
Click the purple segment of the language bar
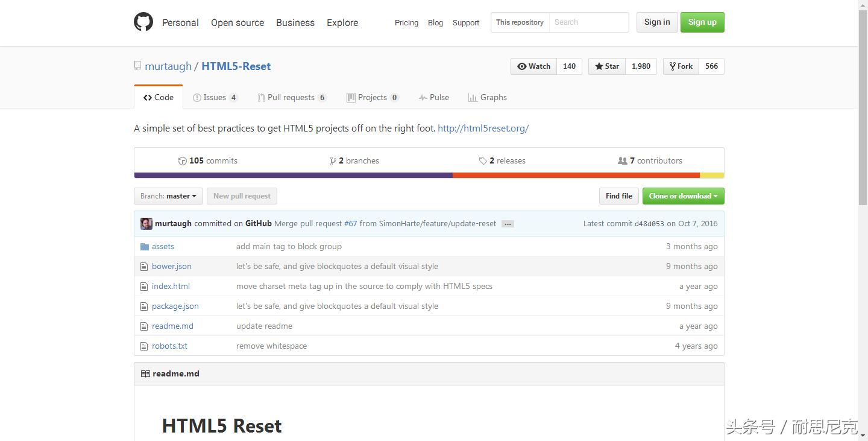coord(294,176)
